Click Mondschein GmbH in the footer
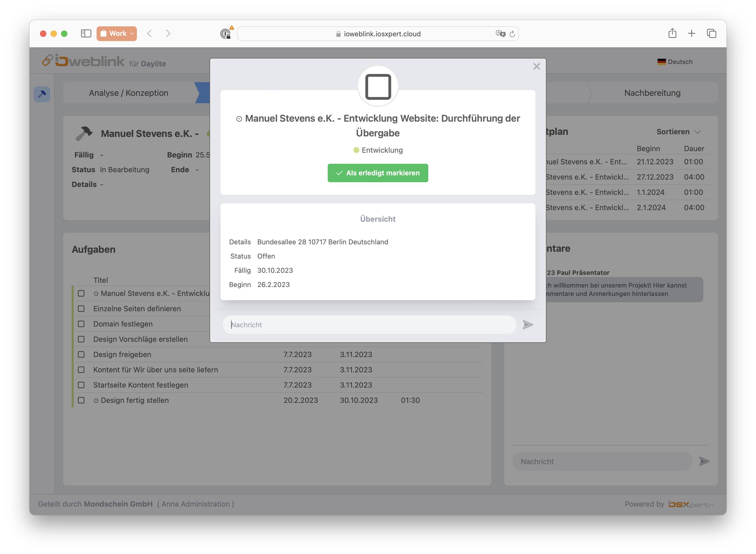This screenshot has width=756, height=554. coord(118,504)
